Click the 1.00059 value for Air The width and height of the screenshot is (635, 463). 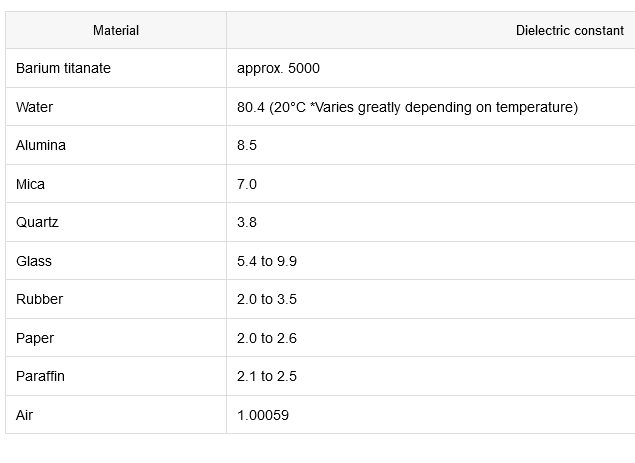tap(263, 414)
